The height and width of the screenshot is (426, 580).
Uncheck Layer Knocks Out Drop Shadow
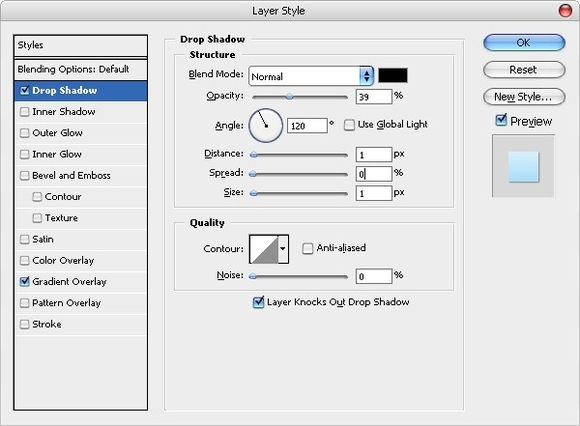[258, 302]
